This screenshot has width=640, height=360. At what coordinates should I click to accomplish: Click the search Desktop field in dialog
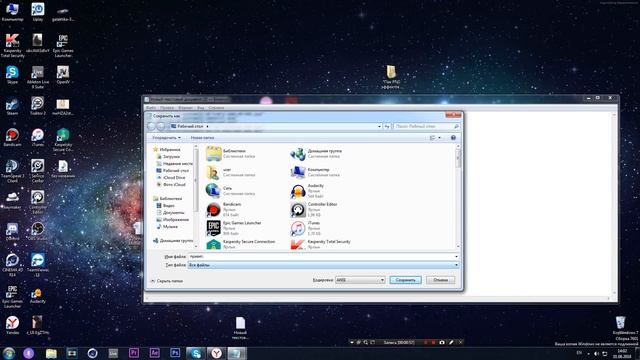pos(427,127)
